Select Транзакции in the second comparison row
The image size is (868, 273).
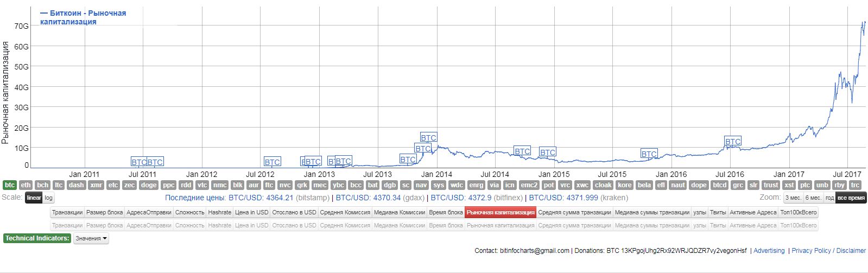click(67, 225)
